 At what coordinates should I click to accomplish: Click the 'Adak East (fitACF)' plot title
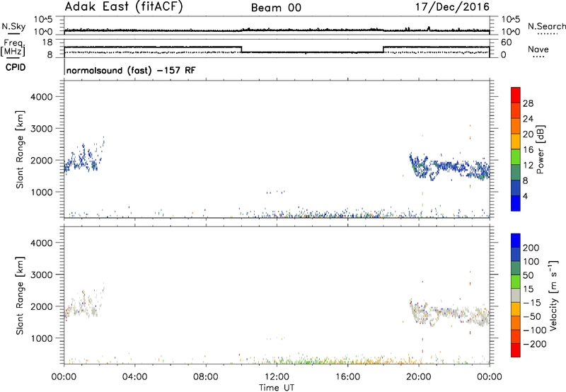pos(124,7)
